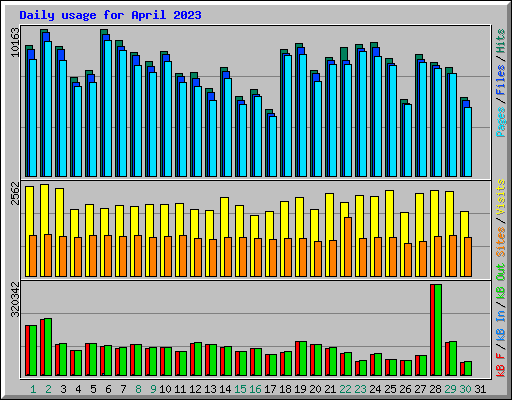Image resolution: width=512 pixels, height=400 pixels.
Task: Click day 30 on the x-axis
Action: click(465, 389)
